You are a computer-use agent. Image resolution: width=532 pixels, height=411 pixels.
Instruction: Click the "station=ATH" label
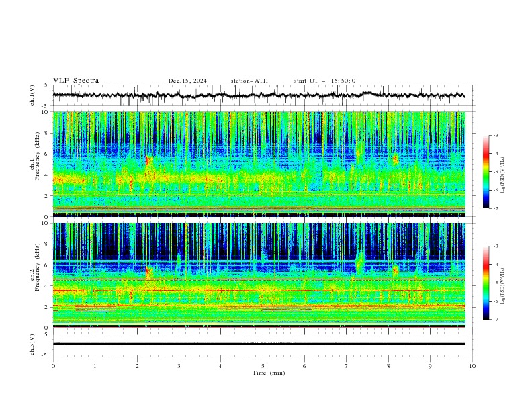pyautogui.click(x=249, y=81)
